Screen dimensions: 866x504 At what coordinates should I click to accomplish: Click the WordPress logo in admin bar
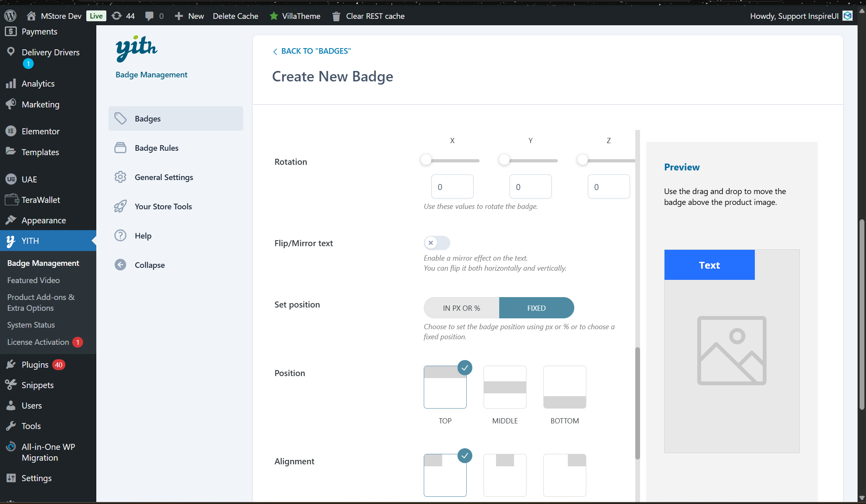pos(10,16)
